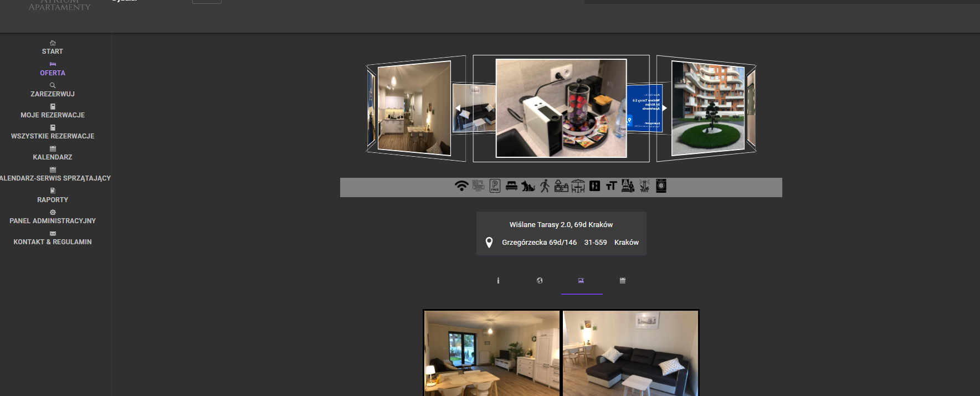Viewport: 980px width, 396px height.
Task: Open the black corner sofa gallery photo
Action: 630,353
